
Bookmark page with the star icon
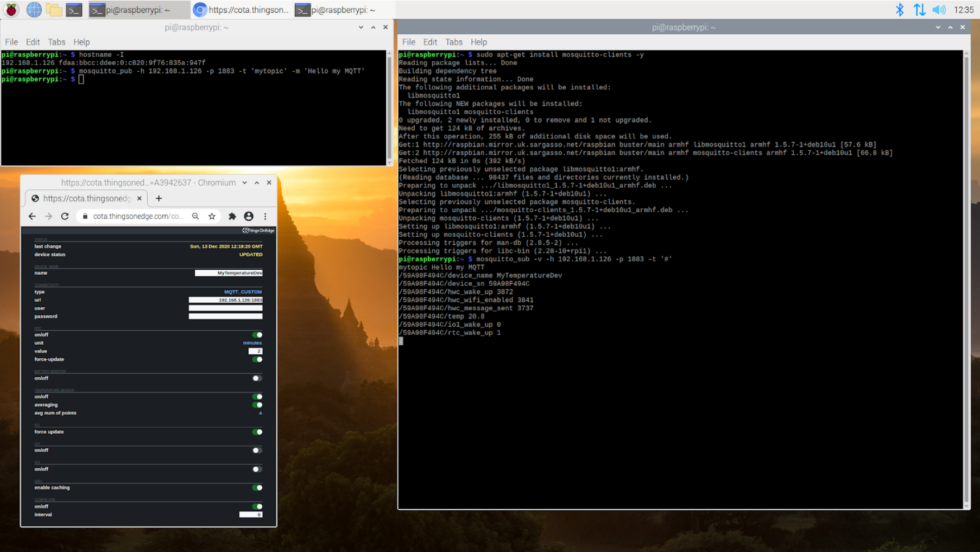click(212, 216)
